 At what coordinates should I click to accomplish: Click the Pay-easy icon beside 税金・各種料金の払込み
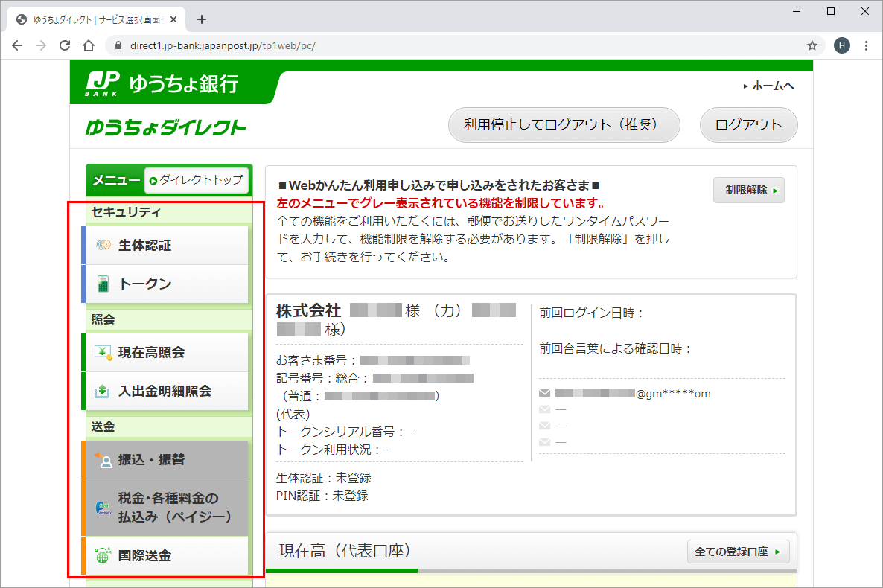(x=103, y=508)
